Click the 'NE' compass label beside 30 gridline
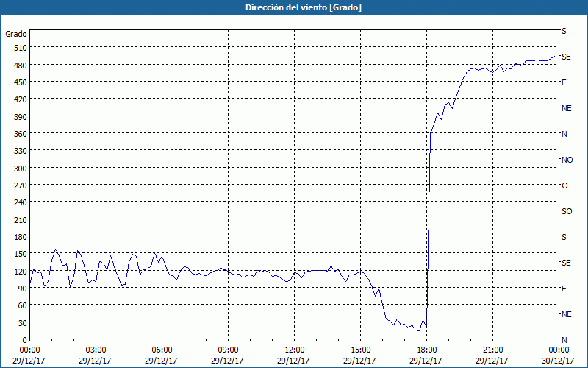This screenshot has width=588, height=368. pos(566,315)
